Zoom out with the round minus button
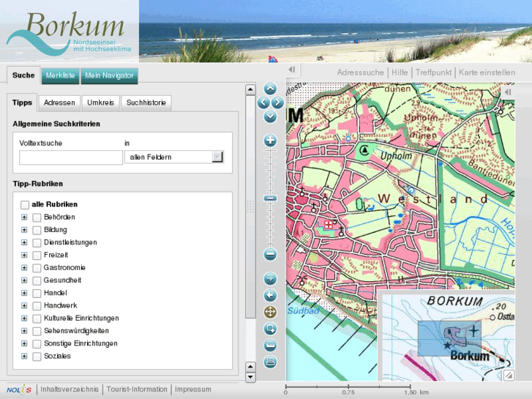The width and height of the screenshot is (532, 399). click(270, 254)
